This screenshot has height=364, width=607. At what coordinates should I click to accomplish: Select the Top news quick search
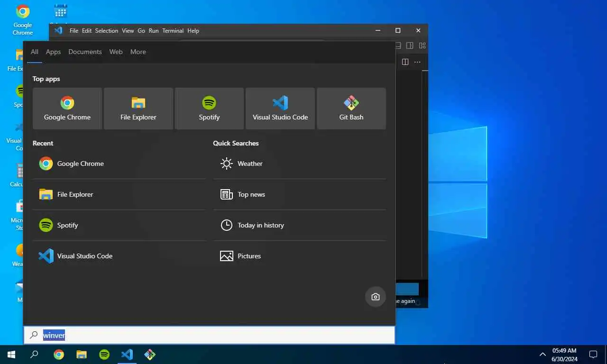click(x=299, y=194)
